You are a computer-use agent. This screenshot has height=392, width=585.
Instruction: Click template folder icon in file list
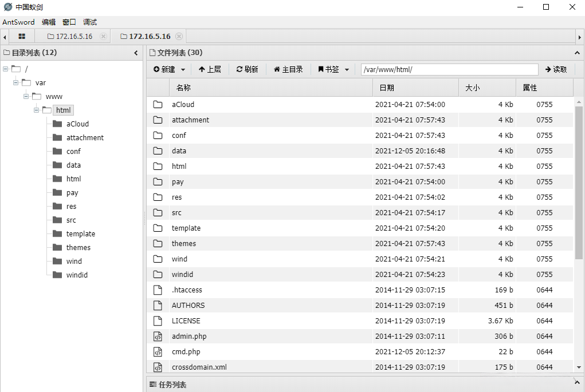(158, 228)
